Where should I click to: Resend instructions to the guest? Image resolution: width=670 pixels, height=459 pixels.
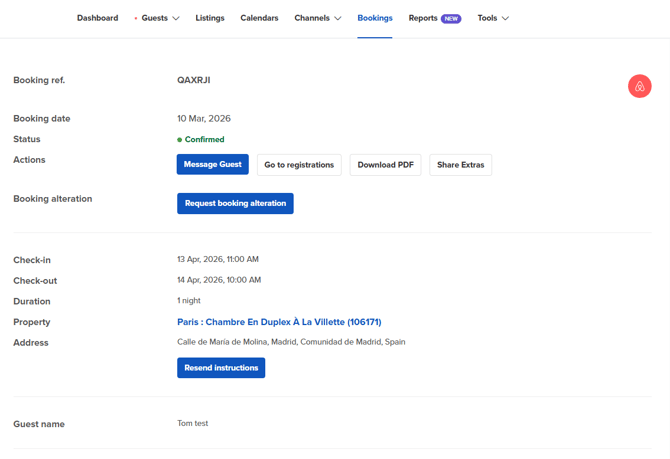(x=221, y=368)
